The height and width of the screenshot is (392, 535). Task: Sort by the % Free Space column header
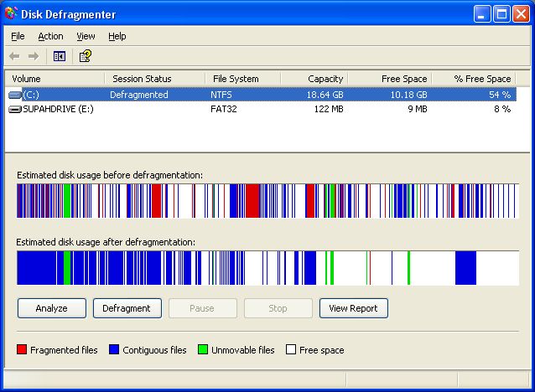tap(482, 79)
